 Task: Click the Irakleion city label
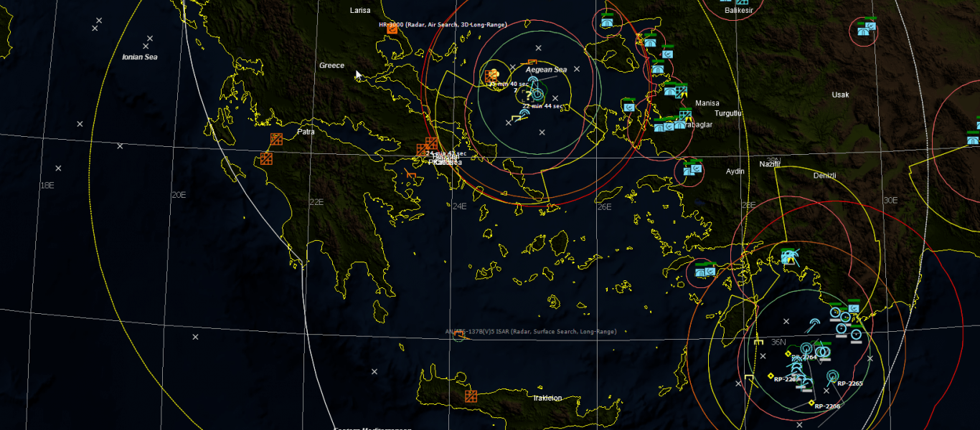pos(547,398)
